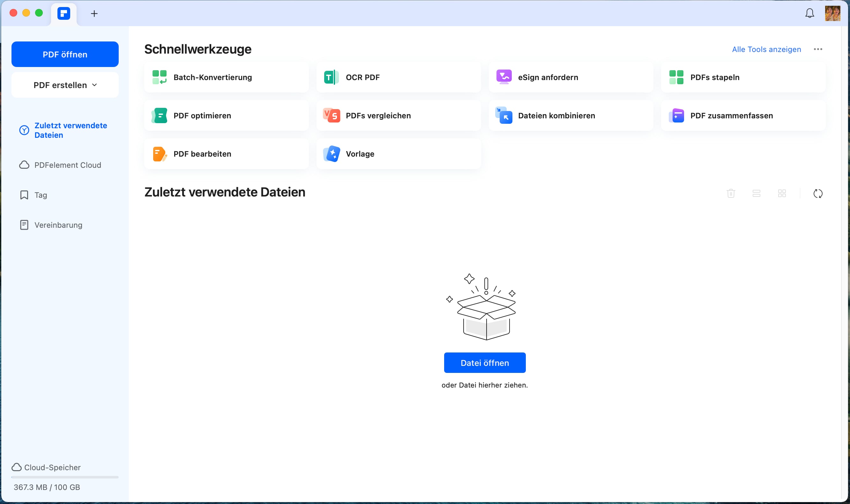The image size is (850, 504).
Task: Click the Tag bookmark icon
Action: coord(24,195)
